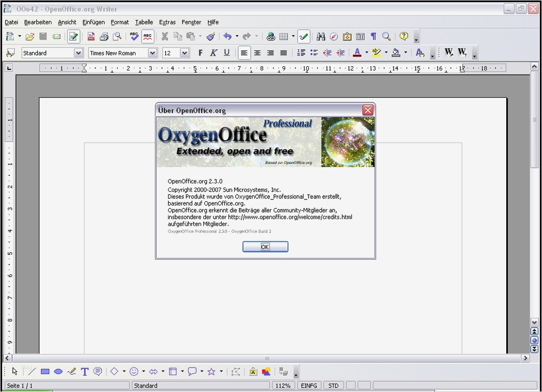Apply paragraph background color bucket
Image resolution: width=542 pixels, height=392 pixels.
pos(396,53)
